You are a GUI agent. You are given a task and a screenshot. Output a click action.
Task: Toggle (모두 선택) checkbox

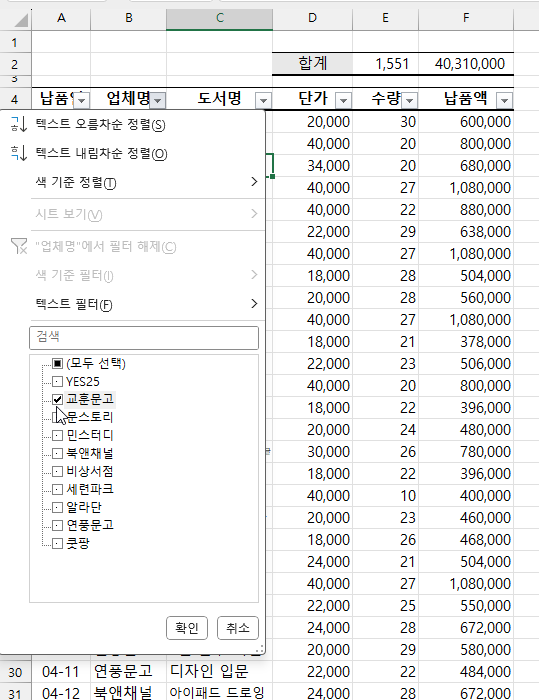57,363
